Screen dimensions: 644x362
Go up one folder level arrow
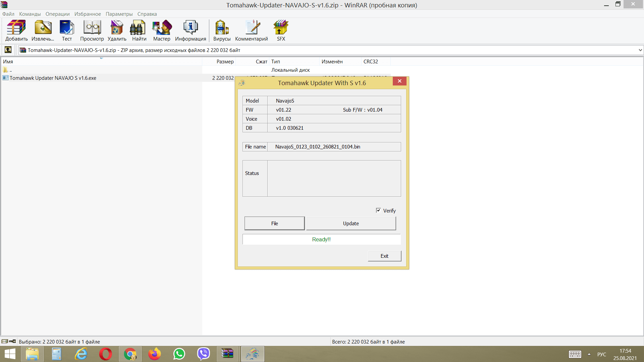coord(8,50)
